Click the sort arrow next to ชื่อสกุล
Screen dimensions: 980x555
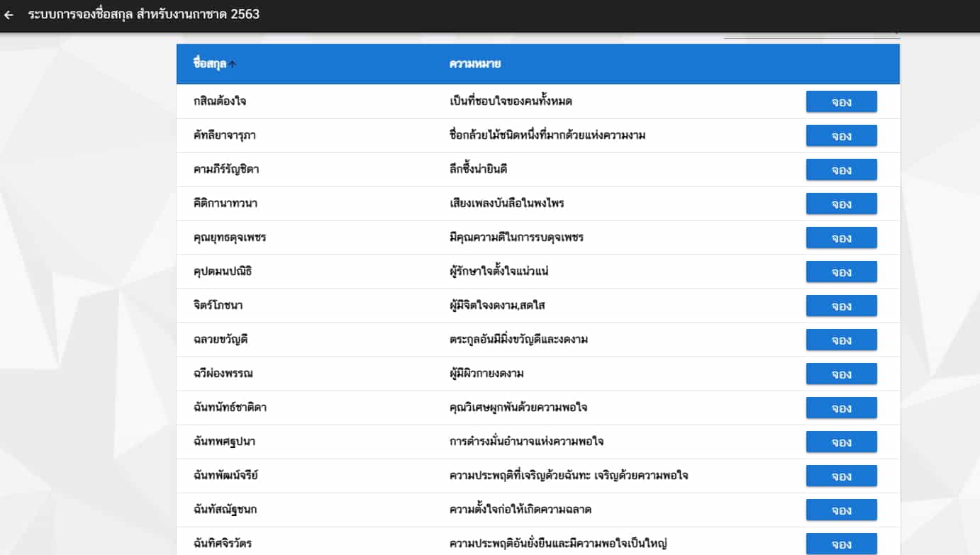tap(232, 63)
